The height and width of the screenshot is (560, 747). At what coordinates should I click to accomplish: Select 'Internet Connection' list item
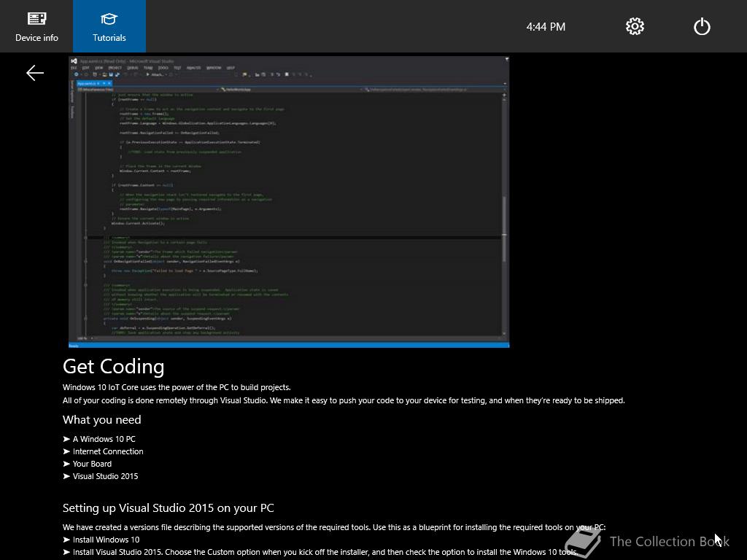pyautogui.click(x=103, y=451)
